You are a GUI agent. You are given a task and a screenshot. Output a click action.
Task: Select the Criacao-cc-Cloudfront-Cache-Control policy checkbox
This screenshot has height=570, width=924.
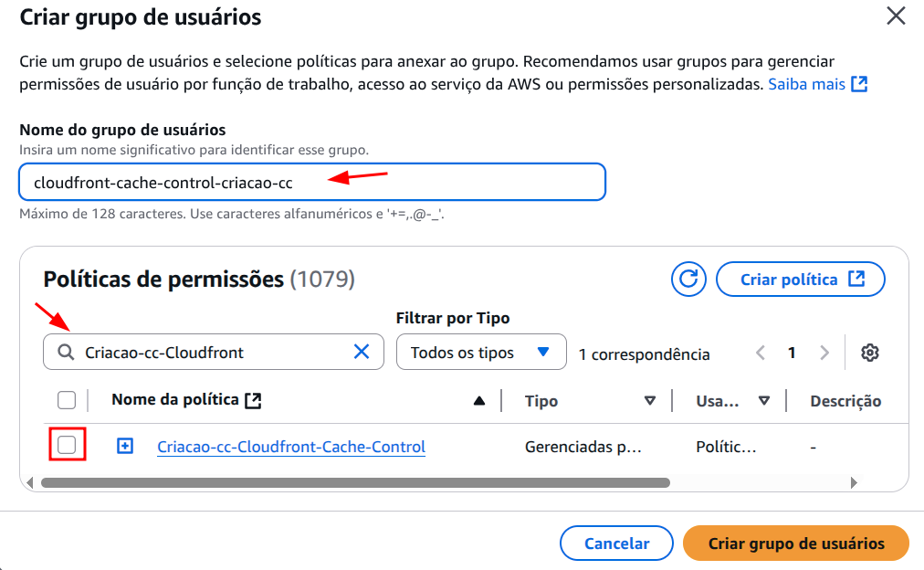click(x=67, y=446)
